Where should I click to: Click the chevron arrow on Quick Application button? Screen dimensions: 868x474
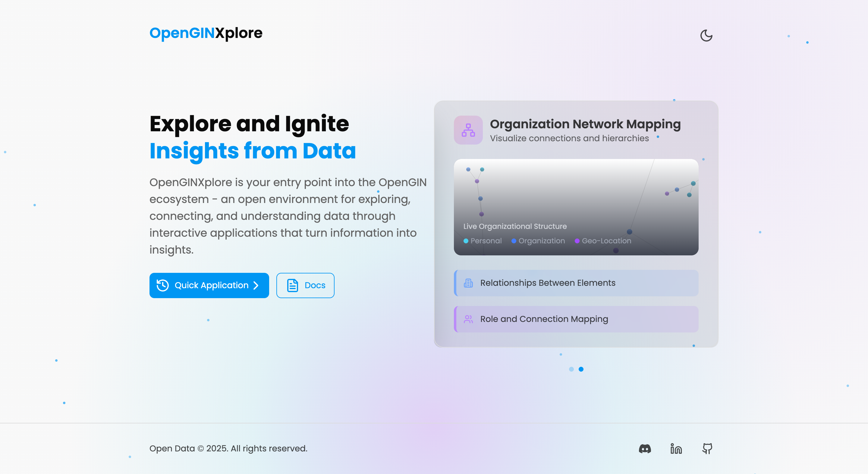tap(256, 285)
